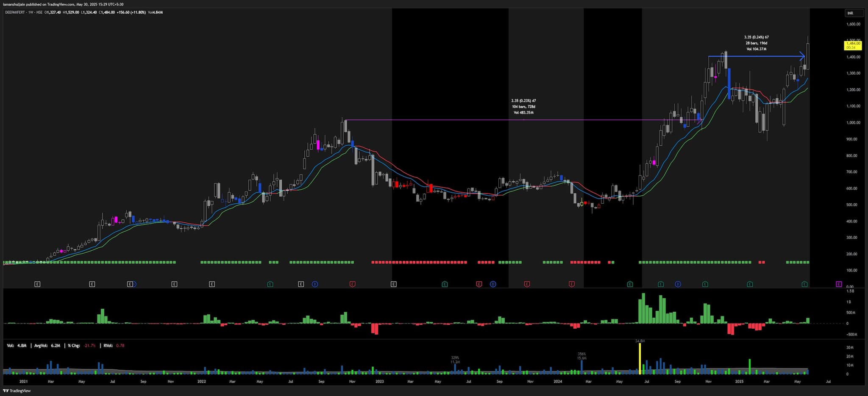The width and height of the screenshot is (868, 396).
Task: Click the 2025 label on the time axis
Action: click(x=739, y=382)
